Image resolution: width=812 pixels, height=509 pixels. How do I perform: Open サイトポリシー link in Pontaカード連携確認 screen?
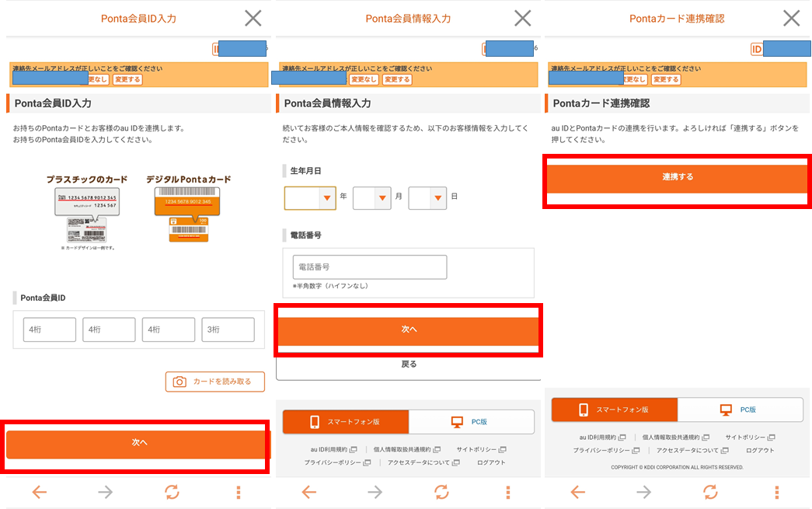click(x=750, y=438)
